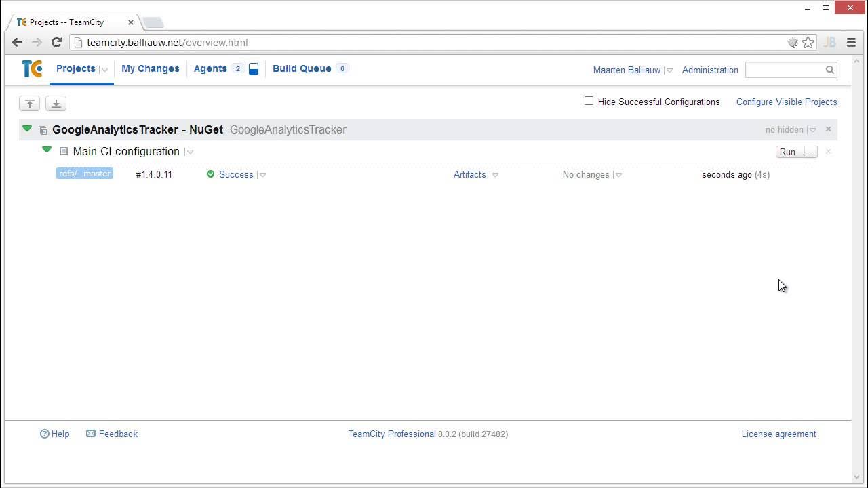Image resolution: width=868 pixels, height=488 pixels.
Task: Click the GoogleAnalyticsTracker - NuGet project title
Action: click(138, 129)
